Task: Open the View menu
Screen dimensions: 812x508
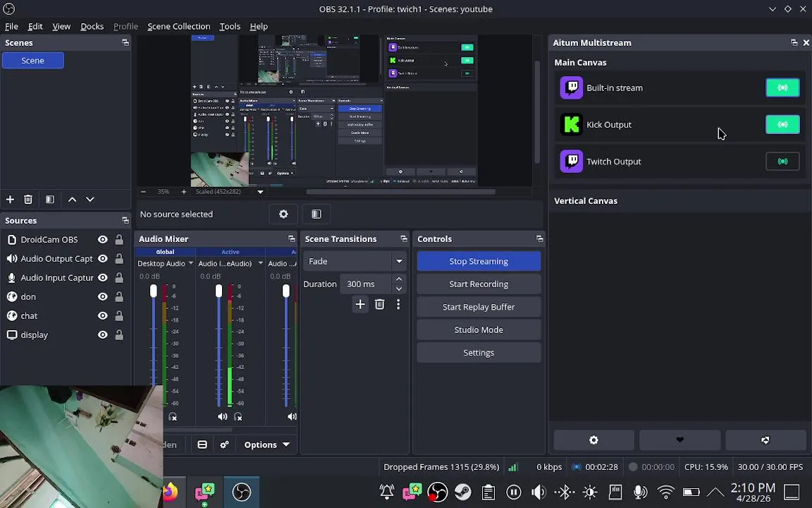Action: coord(61,26)
